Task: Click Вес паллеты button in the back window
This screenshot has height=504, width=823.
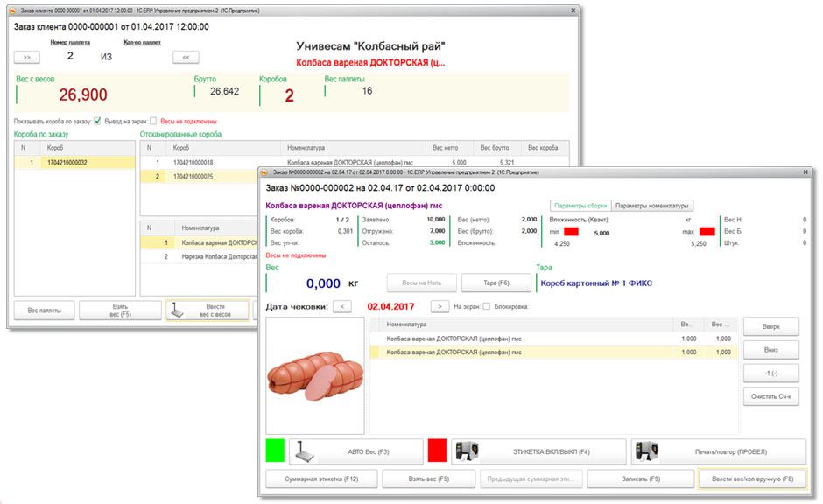Action: [x=44, y=311]
